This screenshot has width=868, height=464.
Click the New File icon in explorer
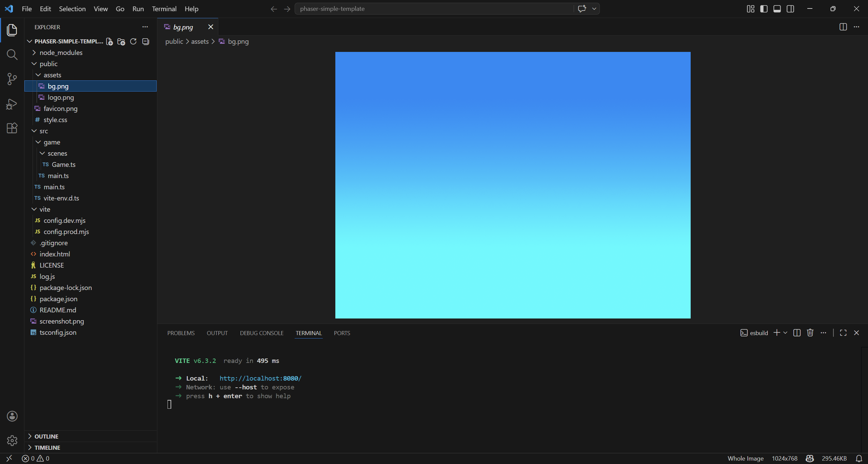(109, 41)
